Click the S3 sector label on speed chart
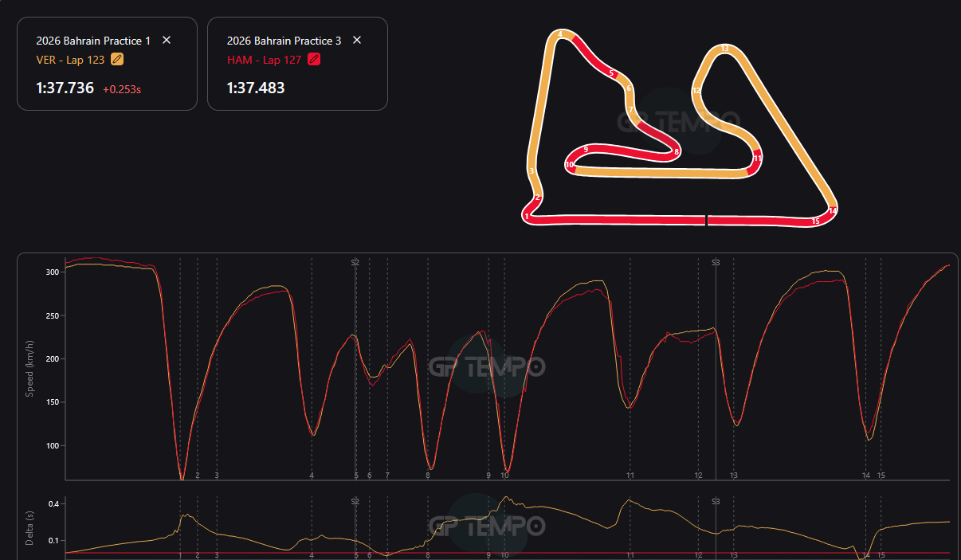Screen dimensions: 961x560 click(716, 262)
